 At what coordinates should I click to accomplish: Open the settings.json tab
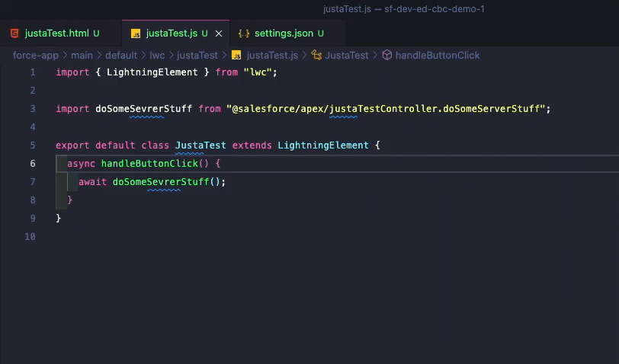pyautogui.click(x=288, y=34)
